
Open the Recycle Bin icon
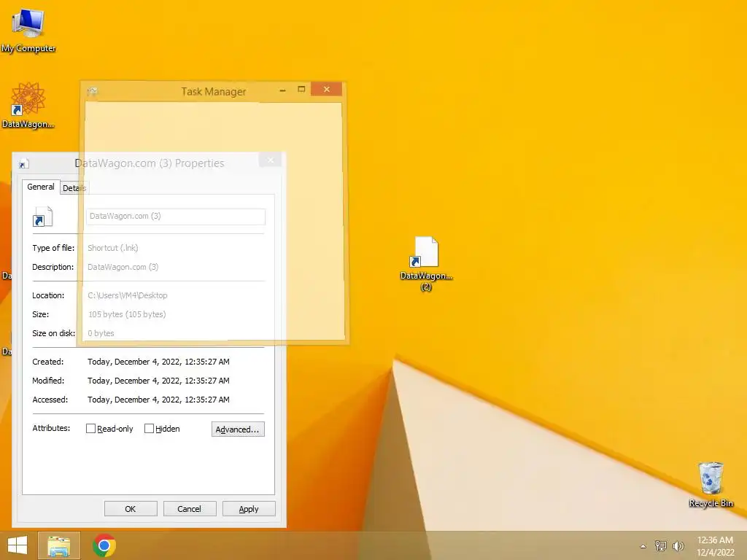[711, 484]
